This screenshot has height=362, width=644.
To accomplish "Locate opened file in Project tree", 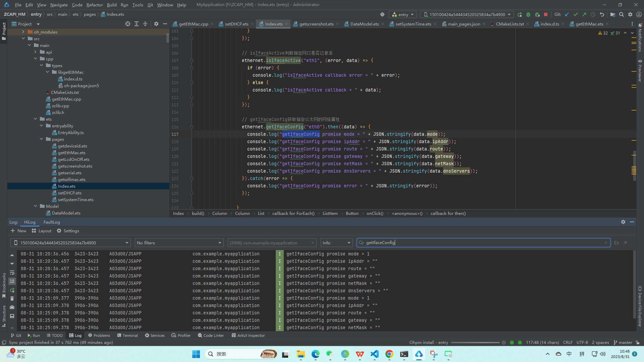I will pos(128,24).
